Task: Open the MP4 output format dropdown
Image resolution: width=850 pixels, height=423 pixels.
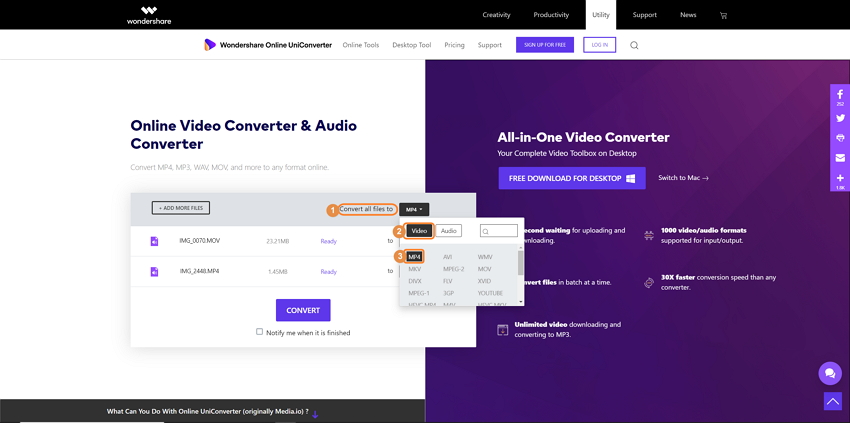Action: pos(414,210)
